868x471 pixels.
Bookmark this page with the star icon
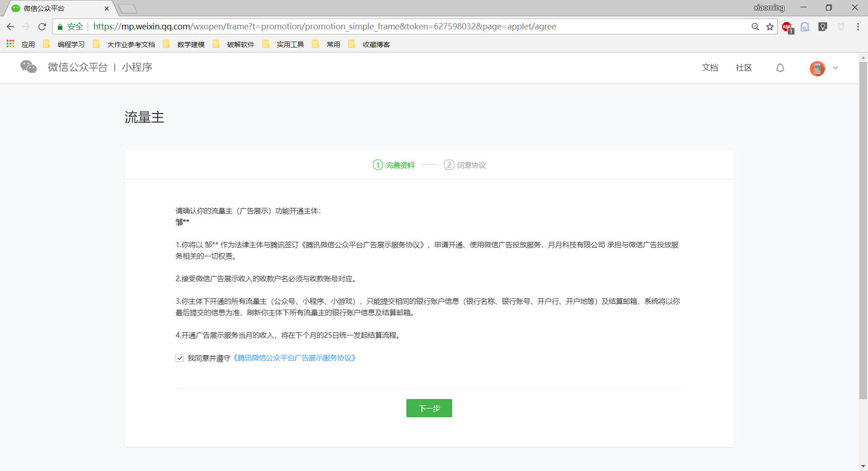point(770,27)
